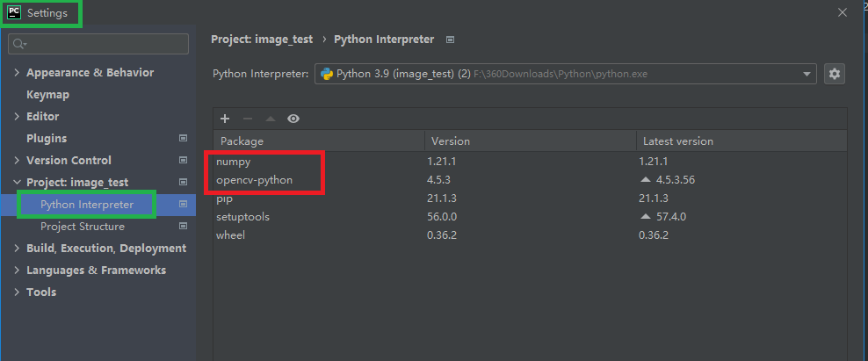This screenshot has height=361, width=868.
Task: Expand the Editor settings section
Action: pos(17,117)
